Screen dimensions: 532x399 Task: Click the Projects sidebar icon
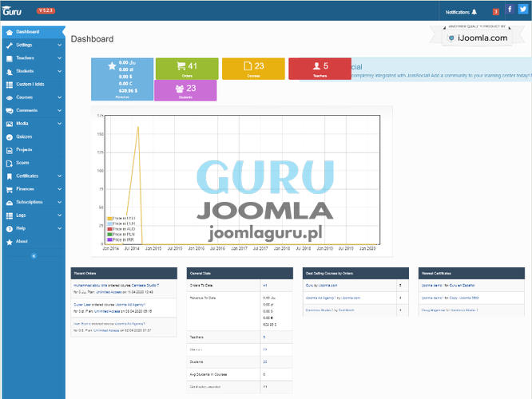[x=10, y=150]
